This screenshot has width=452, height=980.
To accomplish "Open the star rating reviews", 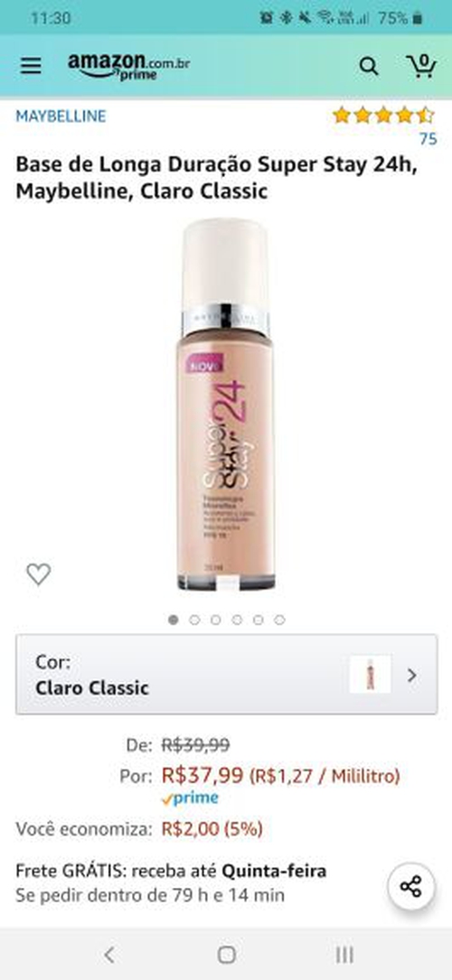I will coord(383,115).
